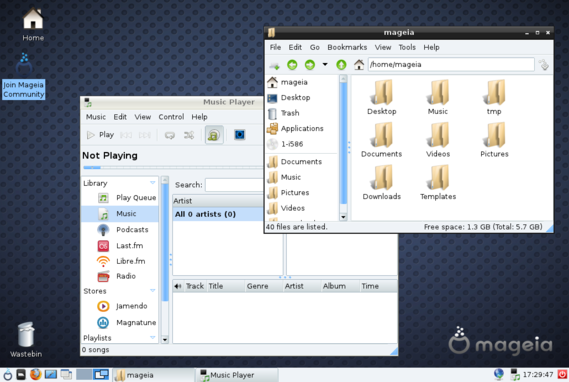Go up to parent folder with green up arrow

[x=341, y=65]
